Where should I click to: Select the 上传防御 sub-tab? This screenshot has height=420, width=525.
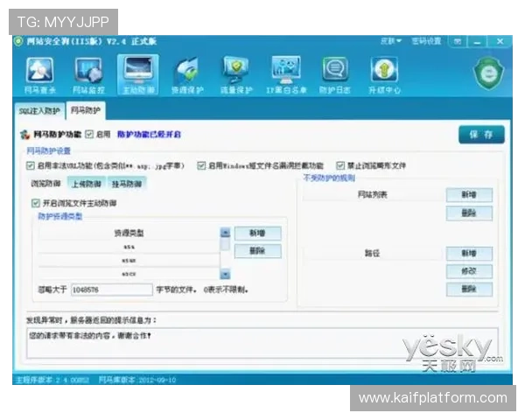[x=87, y=184]
